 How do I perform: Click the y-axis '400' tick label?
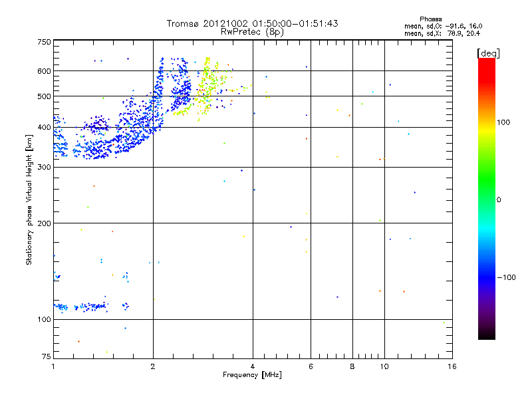[x=44, y=128]
